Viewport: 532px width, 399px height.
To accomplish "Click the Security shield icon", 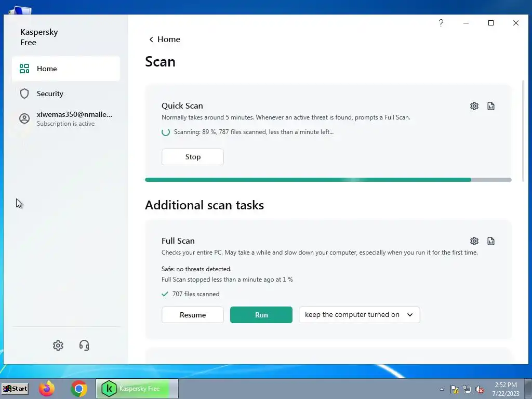I will (24, 94).
